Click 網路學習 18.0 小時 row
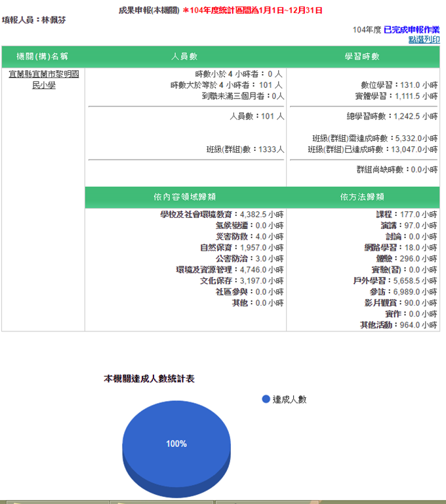 (401, 247)
